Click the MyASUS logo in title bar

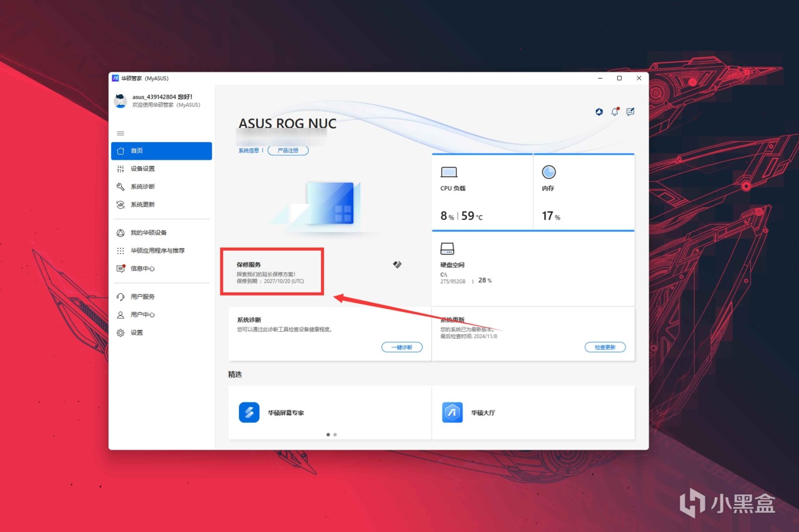pyautogui.click(x=115, y=78)
